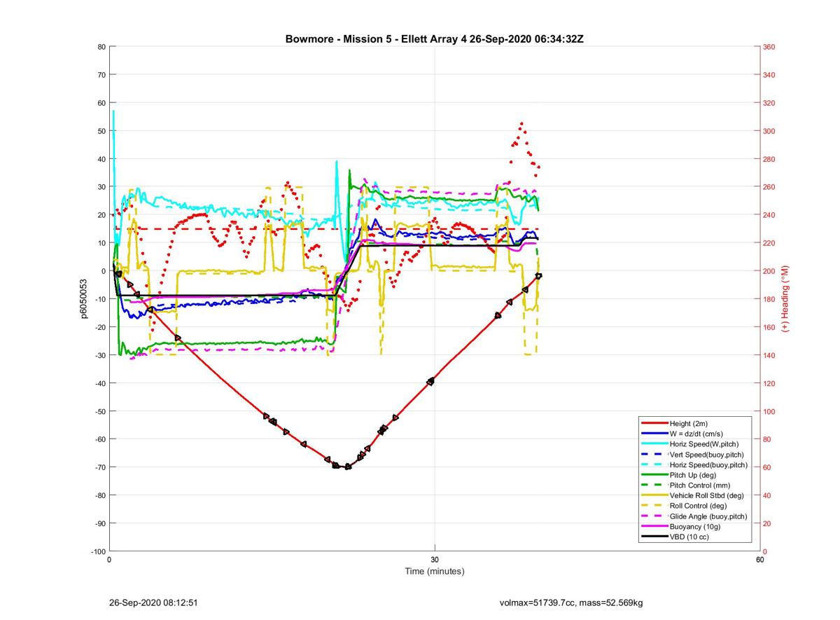840x620 pixels.
Task: Select the "Time (minutes)" x-axis label
Action: pyautogui.click(x=435, y=571)
